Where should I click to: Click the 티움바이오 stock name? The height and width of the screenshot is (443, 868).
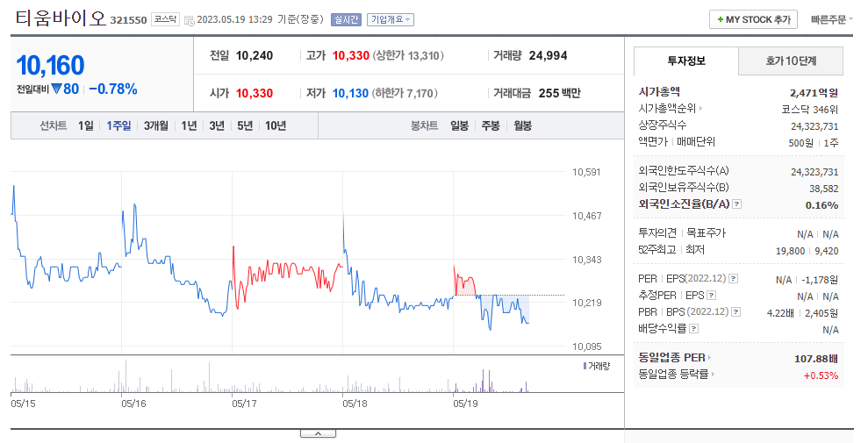[x=61, y=18]
